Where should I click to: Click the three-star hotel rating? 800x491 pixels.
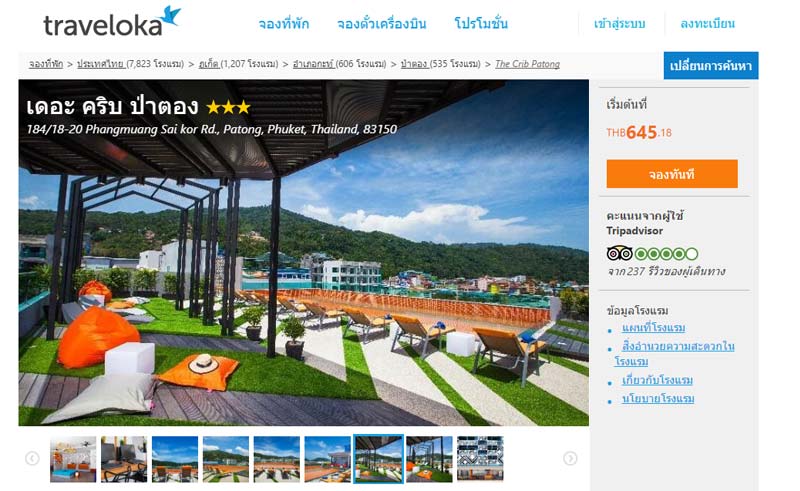(228, 107)
